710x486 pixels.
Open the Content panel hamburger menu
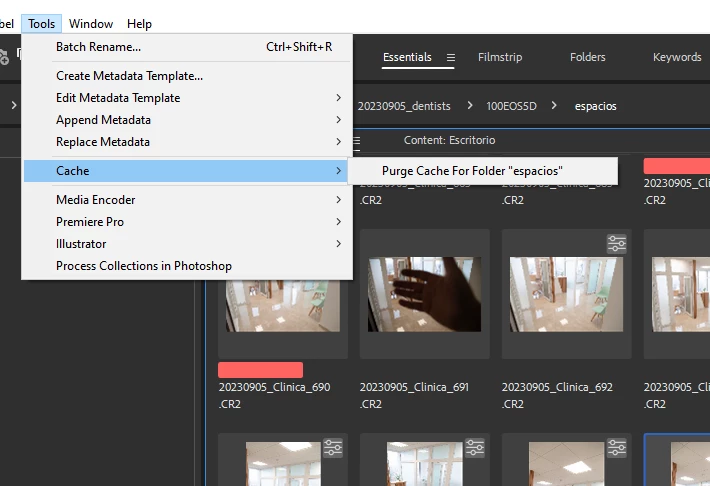click(356, 143)
